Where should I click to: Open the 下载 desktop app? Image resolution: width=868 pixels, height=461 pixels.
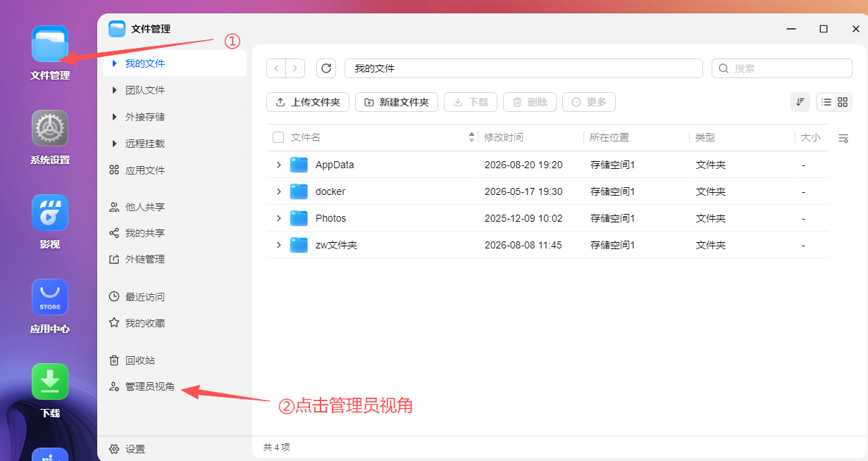(x=50, y=381)
